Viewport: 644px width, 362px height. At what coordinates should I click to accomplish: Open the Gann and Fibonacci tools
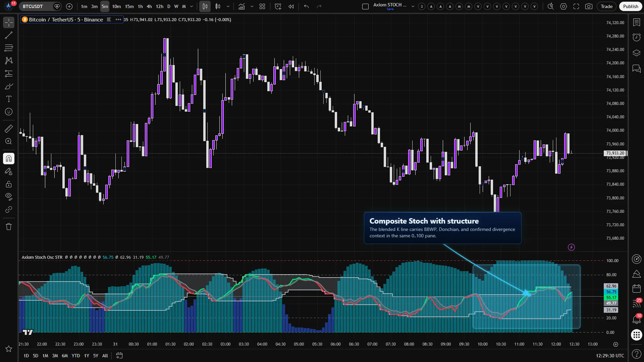9,48
